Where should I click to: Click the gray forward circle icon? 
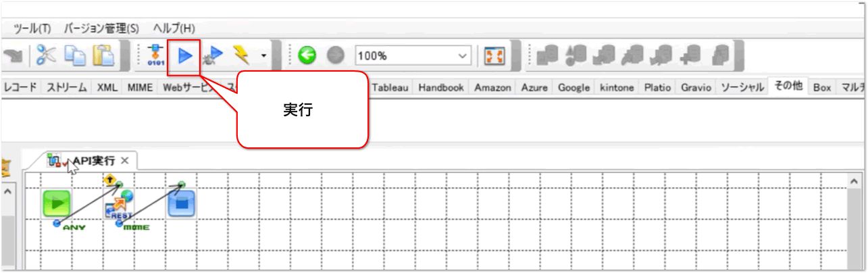coord(336,55)
